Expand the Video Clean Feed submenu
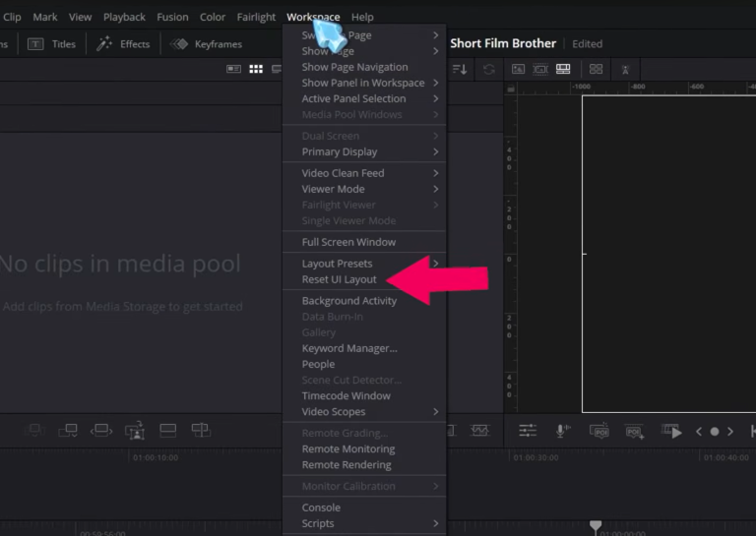Screen dimensions: 756x536 [364, 173]
